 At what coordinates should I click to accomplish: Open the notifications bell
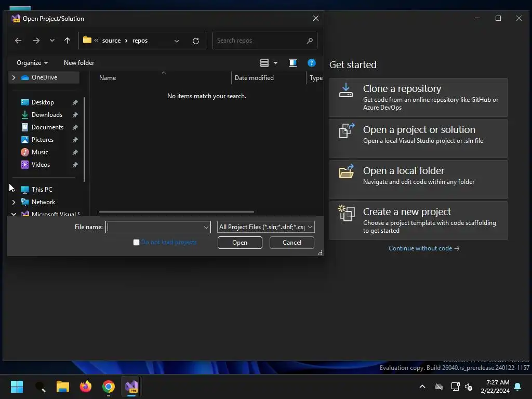click(x=518, y=387)
